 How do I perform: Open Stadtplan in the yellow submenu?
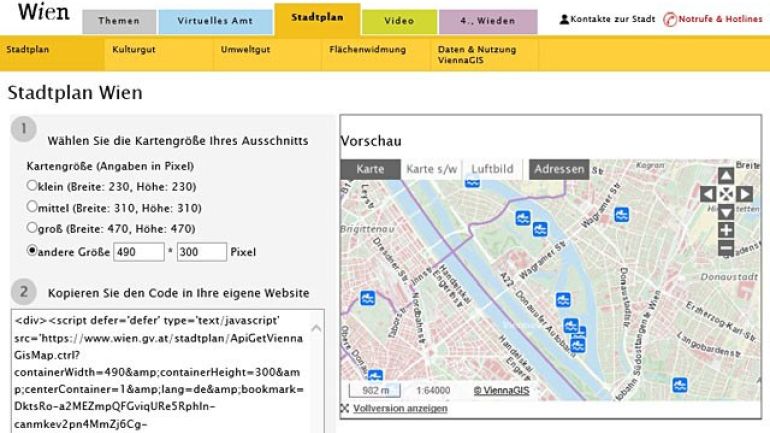pyautogui.click(x=28, y=49)
